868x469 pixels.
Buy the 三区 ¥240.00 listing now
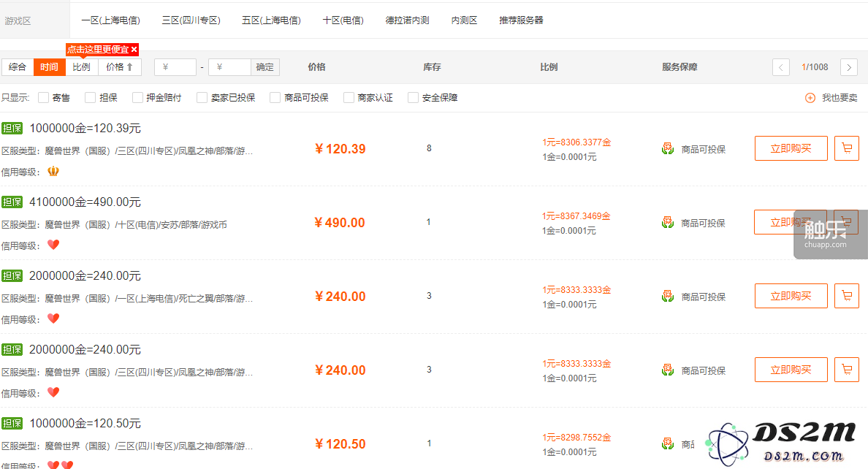791,370
